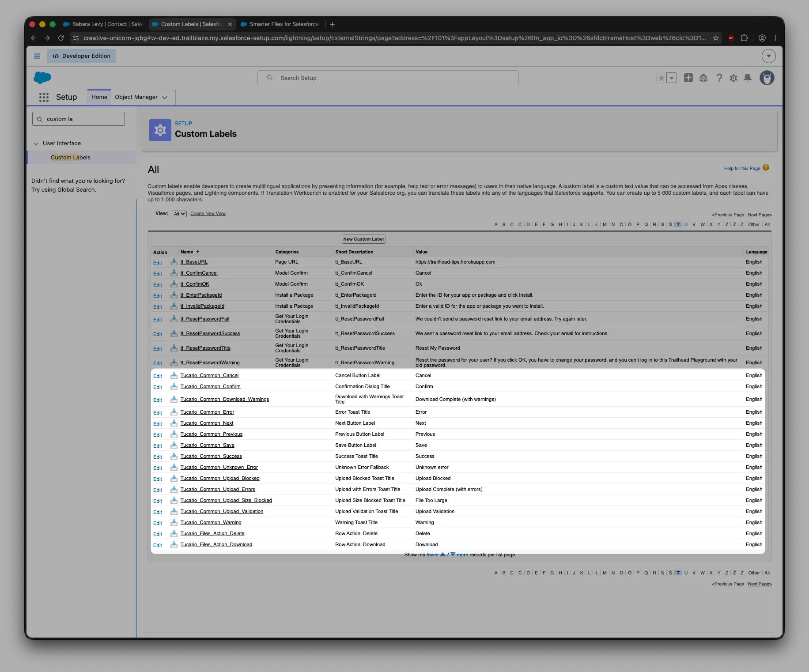Click the Quick Find box with custom la
The width and height of the screenshot is (809, 672).
(x=79, y=119)
